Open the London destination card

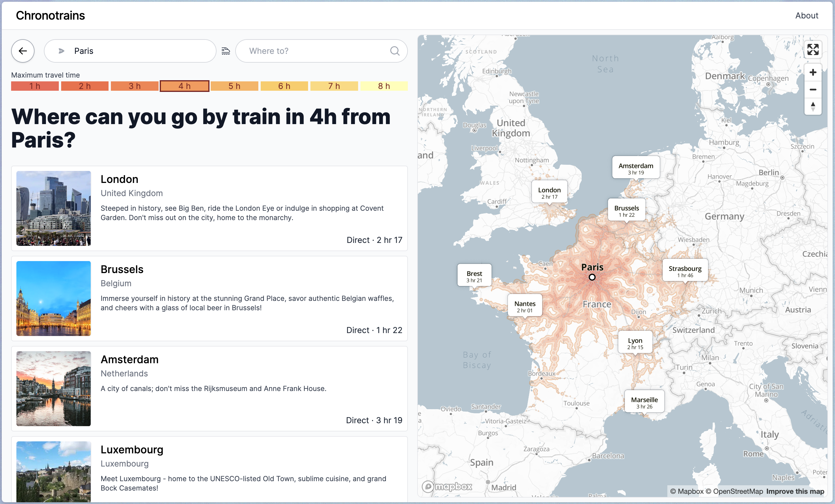pos(209,208)
